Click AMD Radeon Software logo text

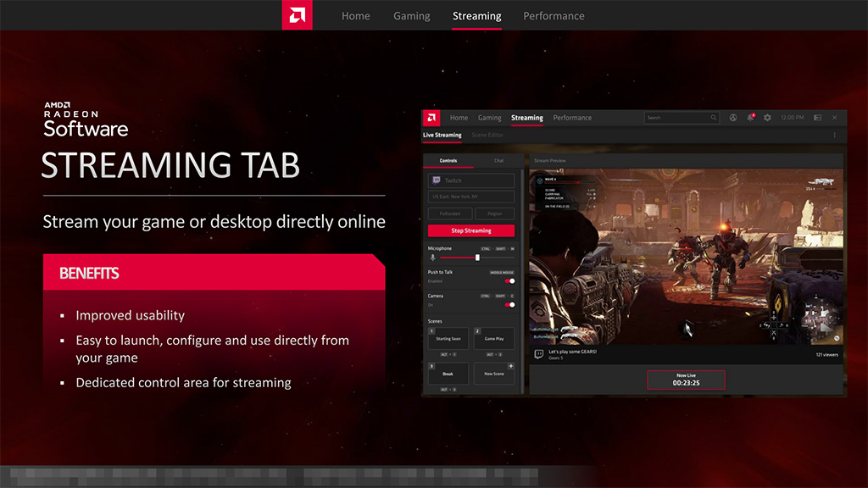click(86, 119)
